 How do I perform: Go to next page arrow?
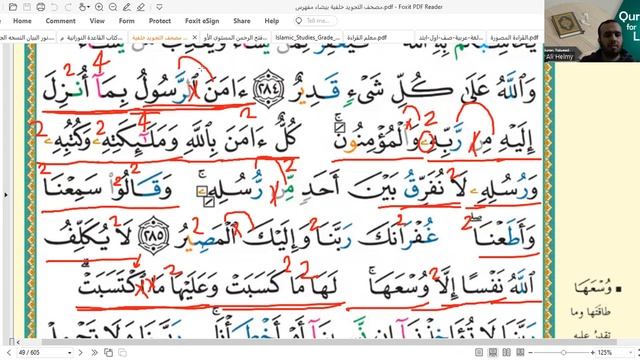click(80, 352)
